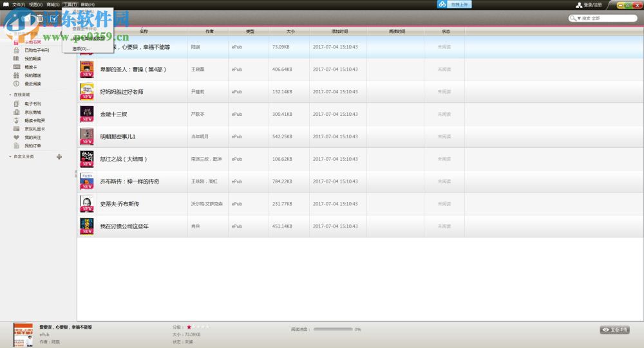Image resolution: width=644 pixels, height=348 pixels.
Task: Click the card icon beside 畅读卡
Action: pos(17,67)
